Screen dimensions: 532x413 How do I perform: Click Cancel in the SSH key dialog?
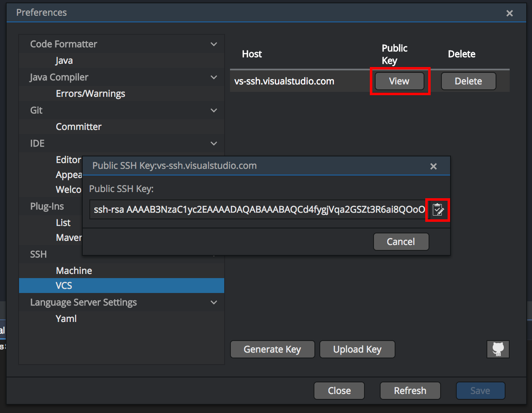[x=401, y=242]
